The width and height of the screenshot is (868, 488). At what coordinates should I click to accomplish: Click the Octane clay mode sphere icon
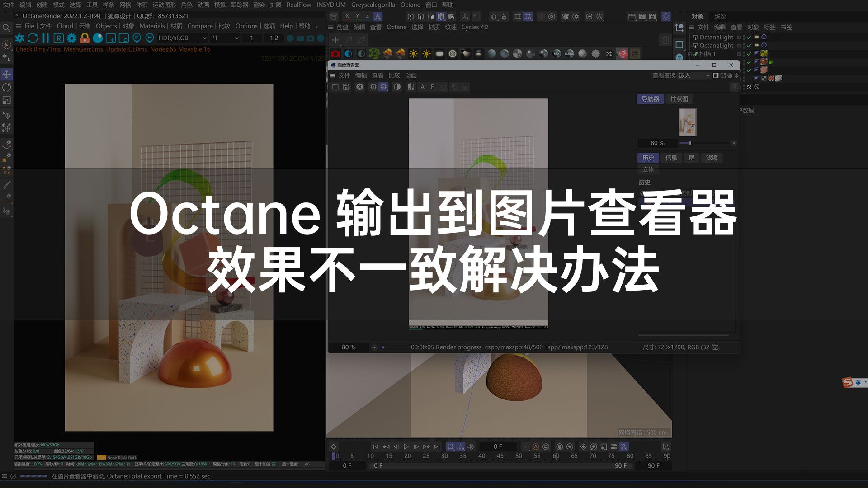(x=98, y=38)
